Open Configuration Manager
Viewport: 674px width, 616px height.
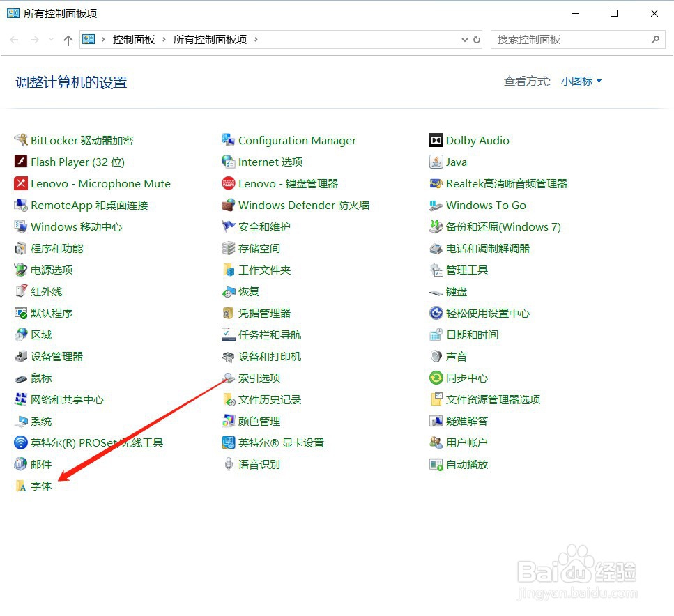[x=296, y=140]
